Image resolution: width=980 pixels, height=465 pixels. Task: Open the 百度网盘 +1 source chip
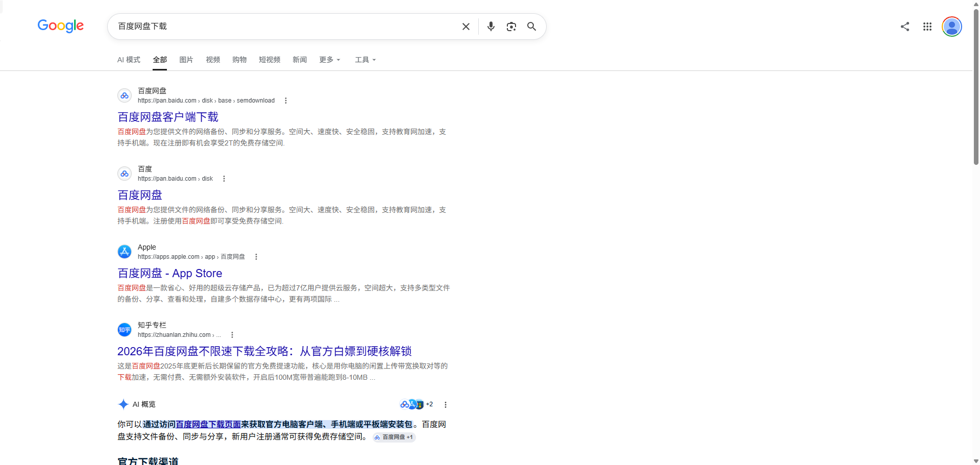394,437
